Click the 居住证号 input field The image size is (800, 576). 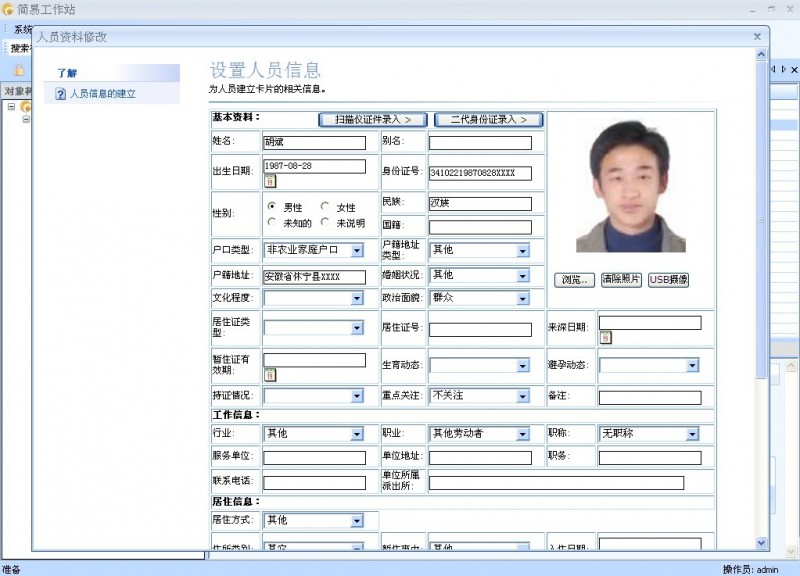pyautogui.click(x=480, y=330)
